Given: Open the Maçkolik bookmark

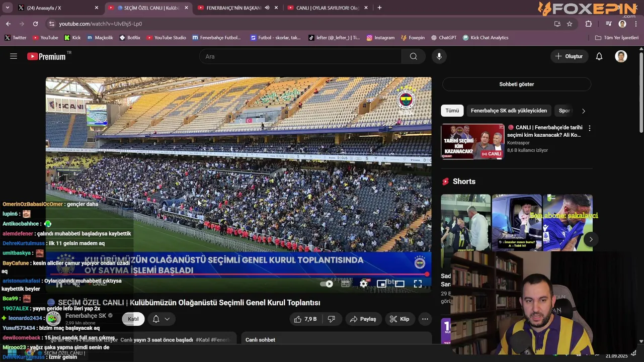Looking at the screenshot, I should coord(100,38).
